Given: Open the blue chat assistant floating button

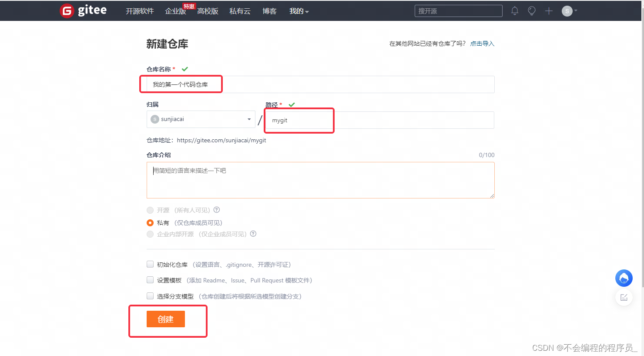Looking at the screenshot, I should coord(624,278).
